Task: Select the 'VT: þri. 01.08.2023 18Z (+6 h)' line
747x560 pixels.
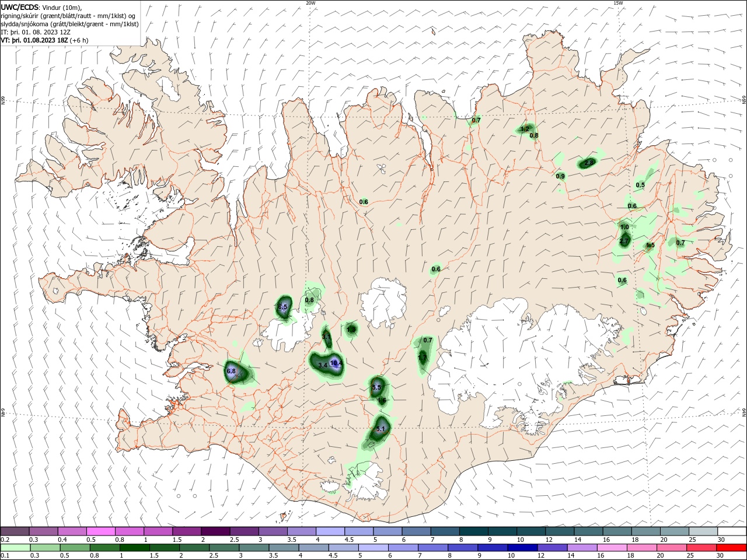Action: [x=45, y=40]
